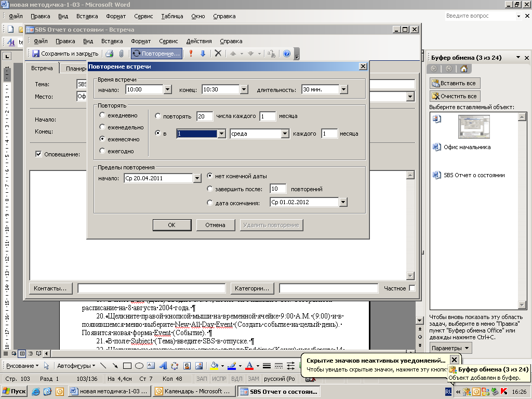
Task: Open the 'конец' time dropdown showing 10:30
Action: coord(244,89)
